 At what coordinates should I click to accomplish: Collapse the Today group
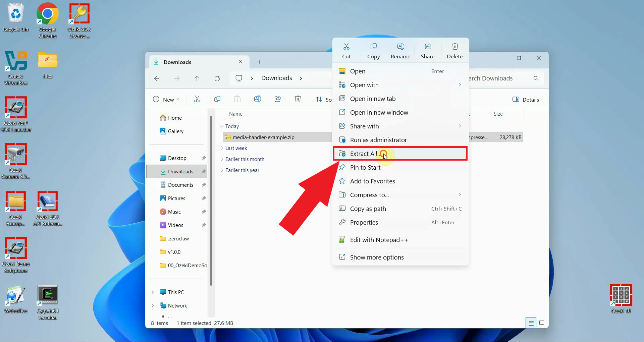221,126
